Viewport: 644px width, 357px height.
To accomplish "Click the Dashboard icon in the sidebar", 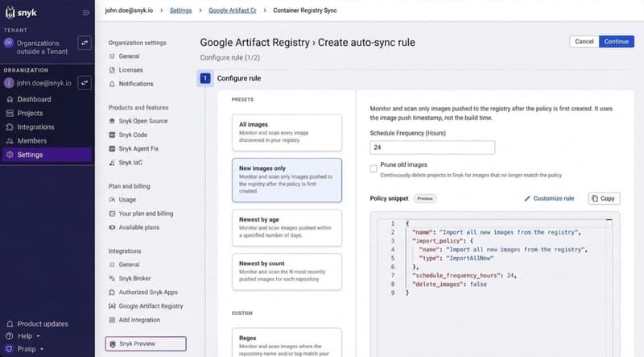I will (10, 99).
